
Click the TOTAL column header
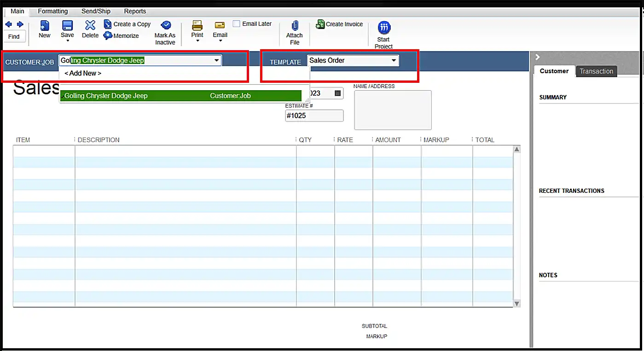(485, 140)
